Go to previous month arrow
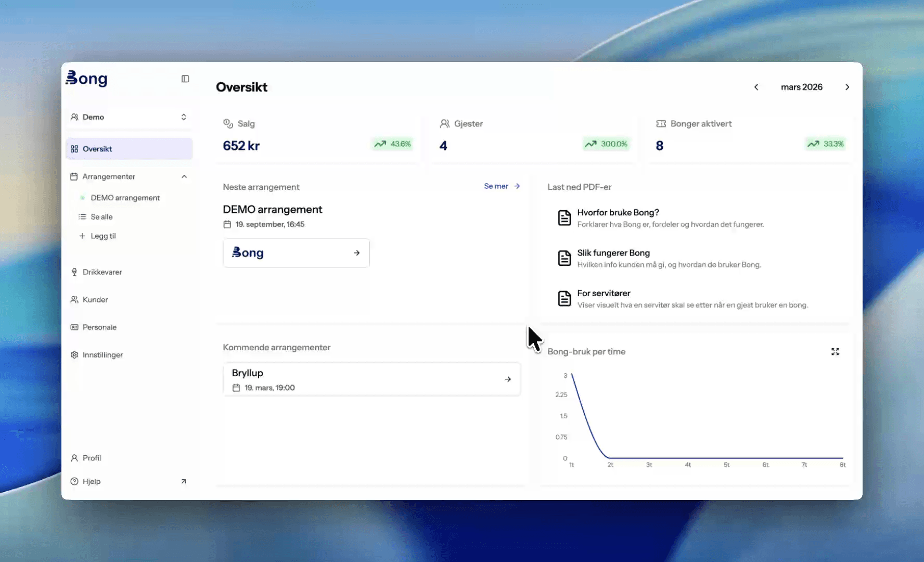924x562 pixels. 756,87
